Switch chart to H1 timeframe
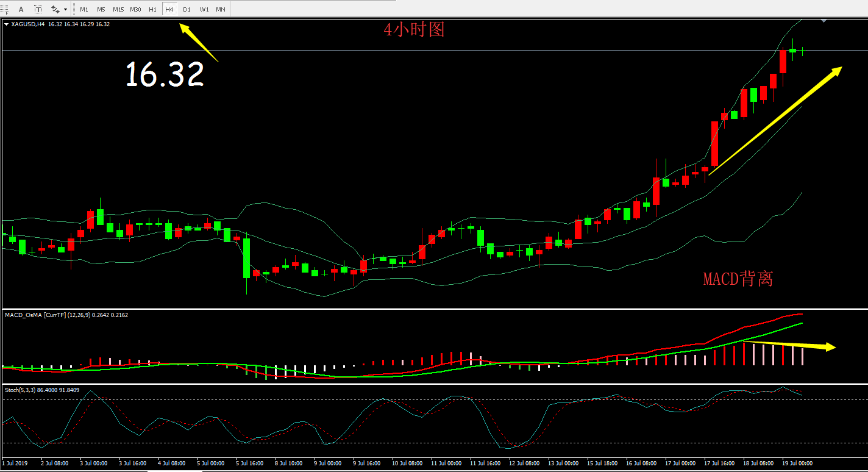Screen dimensions: 868x472 coord(152,9)
